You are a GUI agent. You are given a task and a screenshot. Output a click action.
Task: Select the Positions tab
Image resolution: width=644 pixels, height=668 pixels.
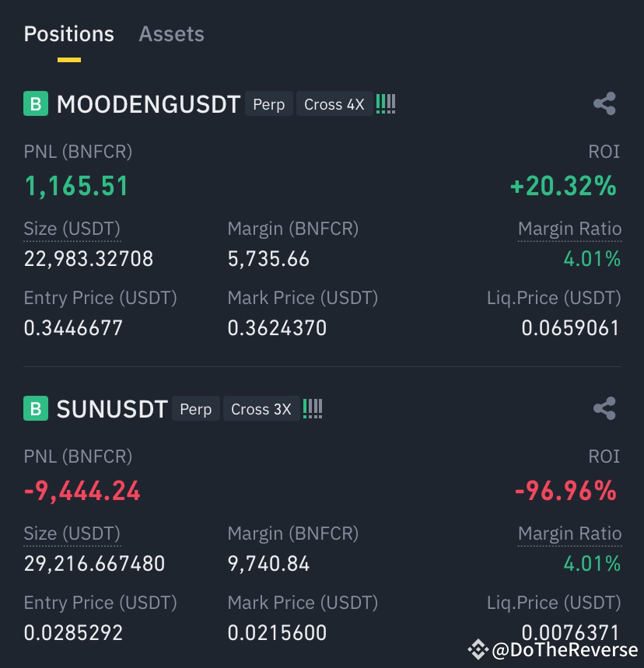click(69, 34)
